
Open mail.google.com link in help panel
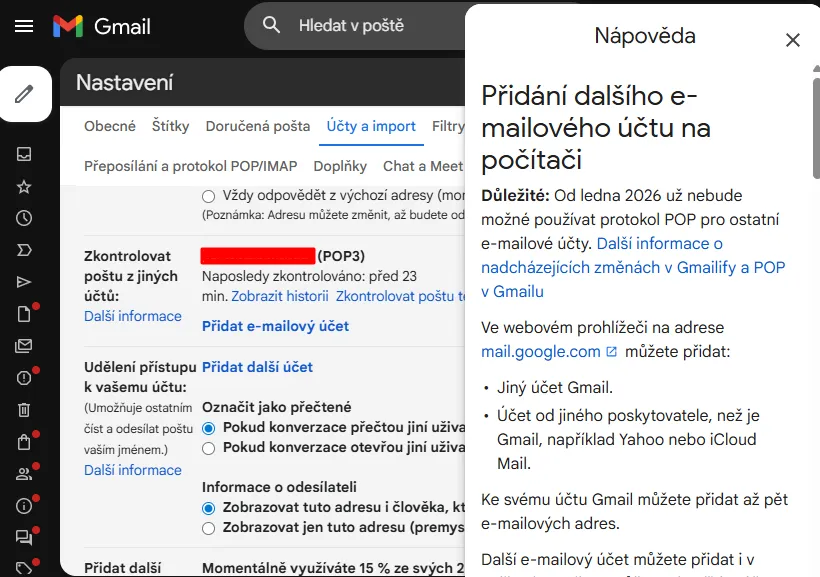point(540,351)
